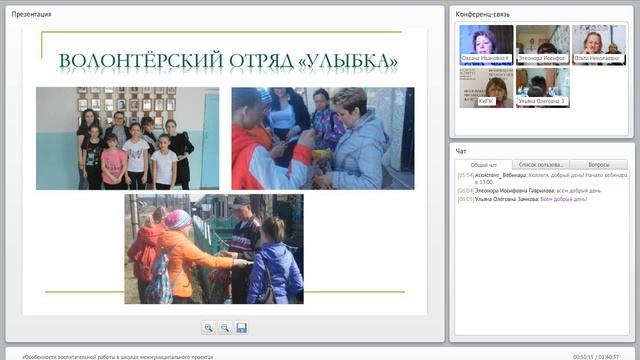
Task: Click the Конференц-связь panel header
Action: coord(482,14)
